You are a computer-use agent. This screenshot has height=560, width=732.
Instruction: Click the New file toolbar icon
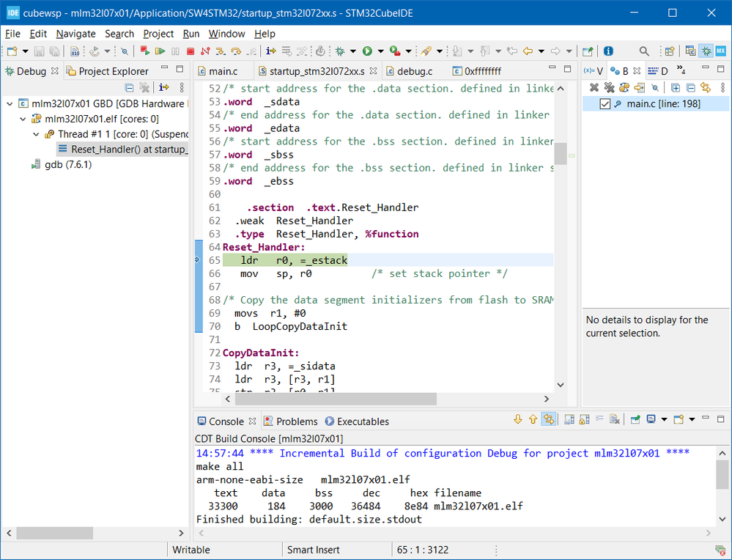pos(12,51)
